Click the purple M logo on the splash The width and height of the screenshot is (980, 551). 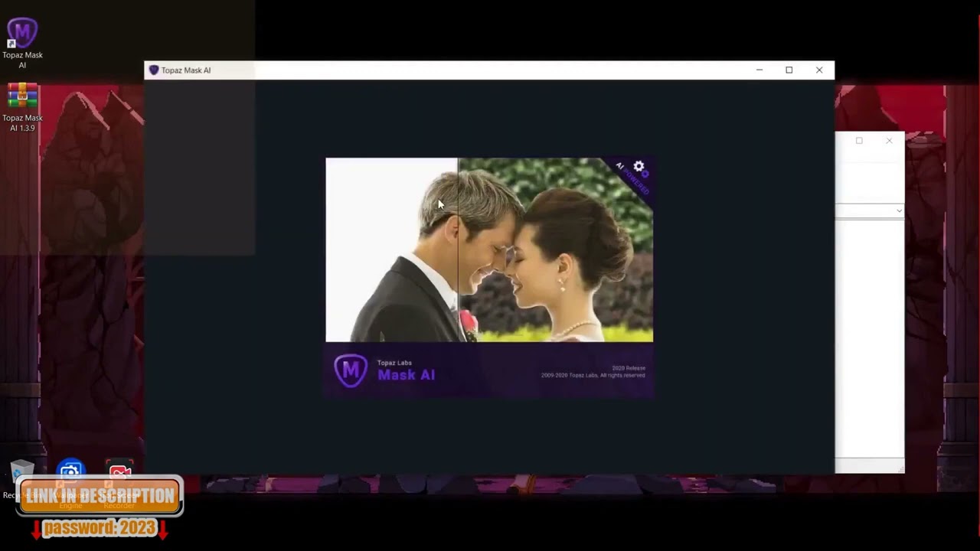coord(351,370)
